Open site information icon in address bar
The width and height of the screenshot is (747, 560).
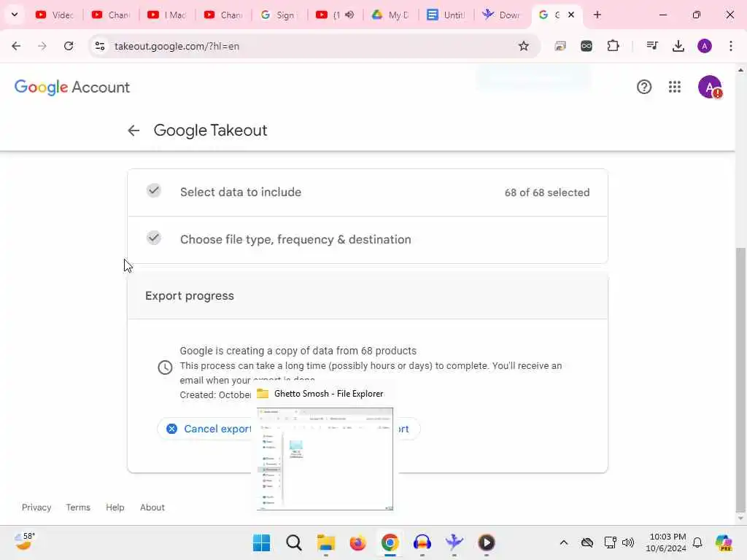click(100, 46)
